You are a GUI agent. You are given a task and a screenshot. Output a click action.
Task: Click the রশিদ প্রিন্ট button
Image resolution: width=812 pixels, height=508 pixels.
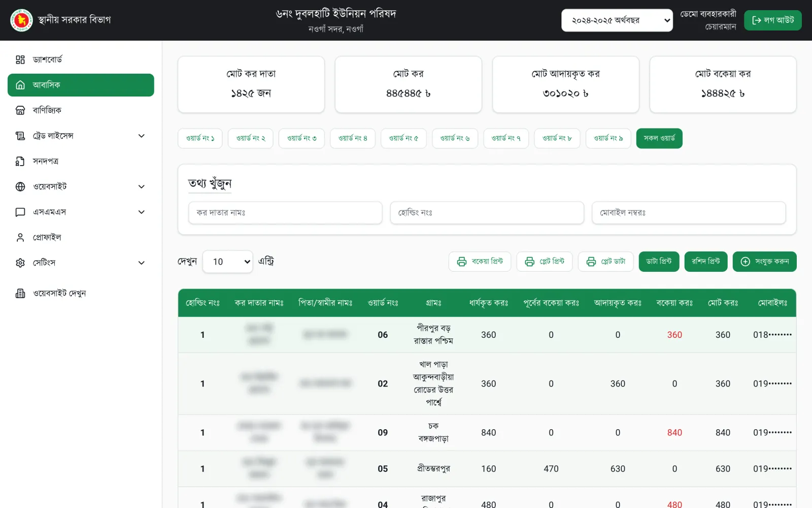706,262
